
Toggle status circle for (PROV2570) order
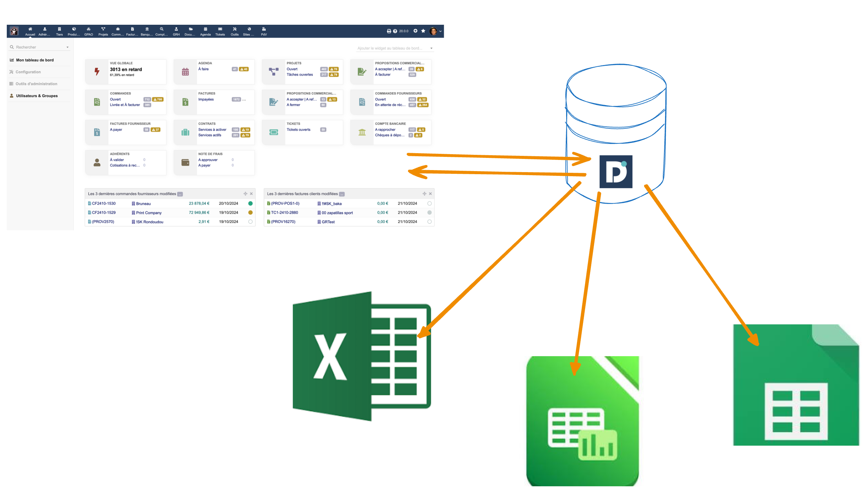[250, 222]
